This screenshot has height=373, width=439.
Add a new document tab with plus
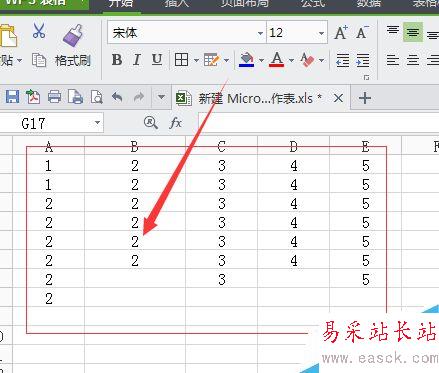point(365,98)
